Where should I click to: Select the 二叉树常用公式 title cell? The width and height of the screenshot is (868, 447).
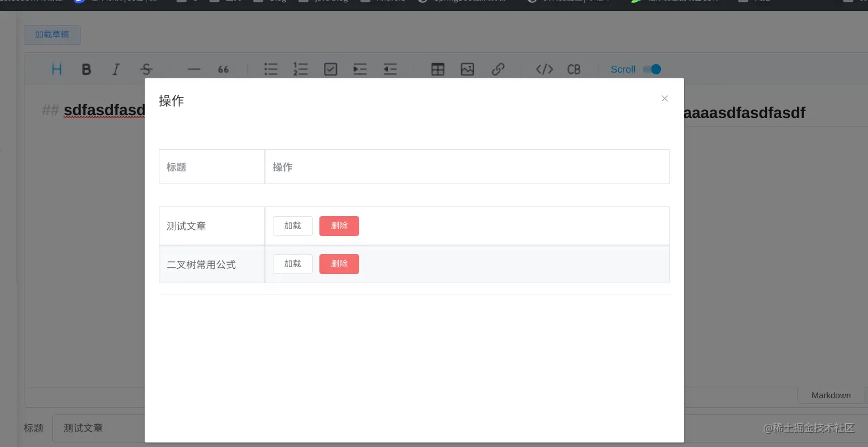pyautogui.click(x=212, y=264)
